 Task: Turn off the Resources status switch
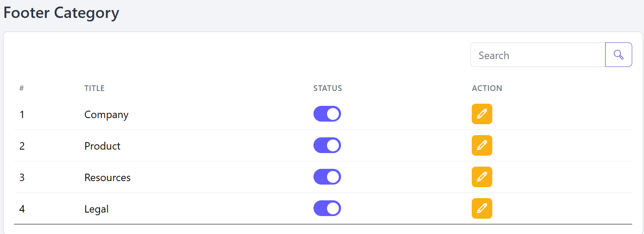point(327,177)
